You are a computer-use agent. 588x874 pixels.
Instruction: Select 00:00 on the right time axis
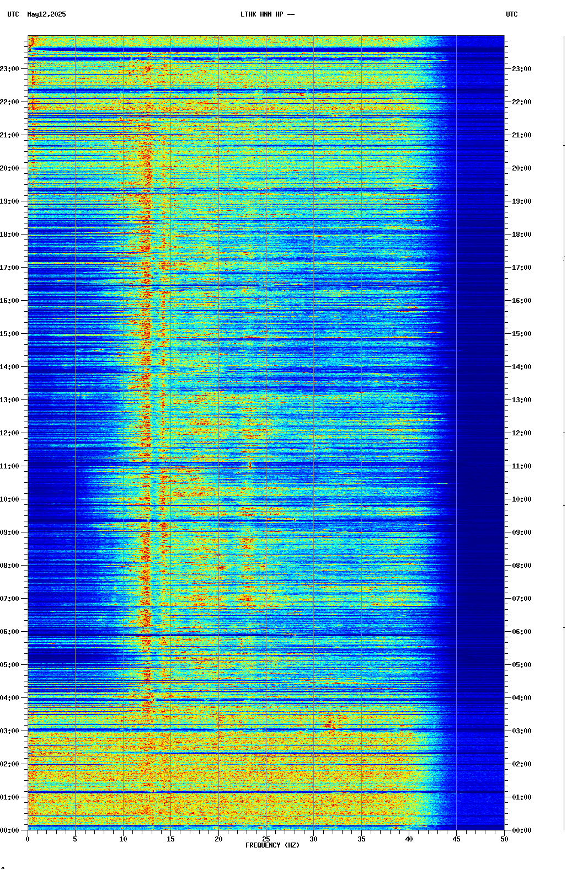click(522, 830)
